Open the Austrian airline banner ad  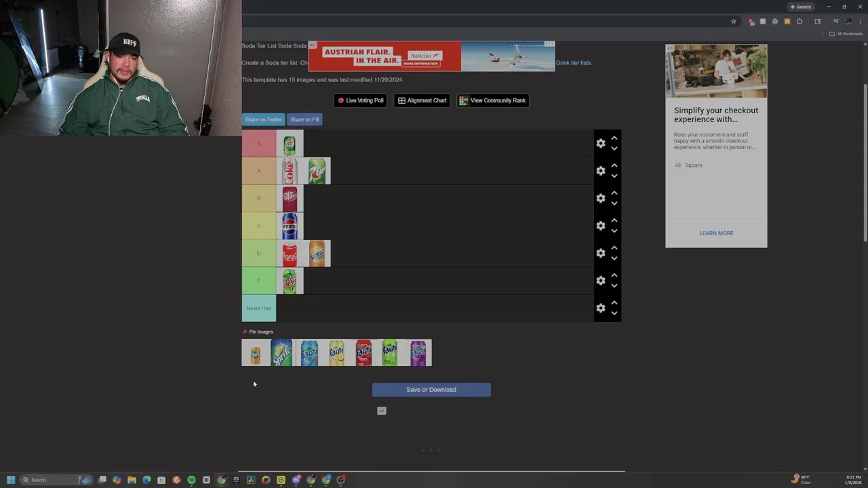[x=431, y=56]
